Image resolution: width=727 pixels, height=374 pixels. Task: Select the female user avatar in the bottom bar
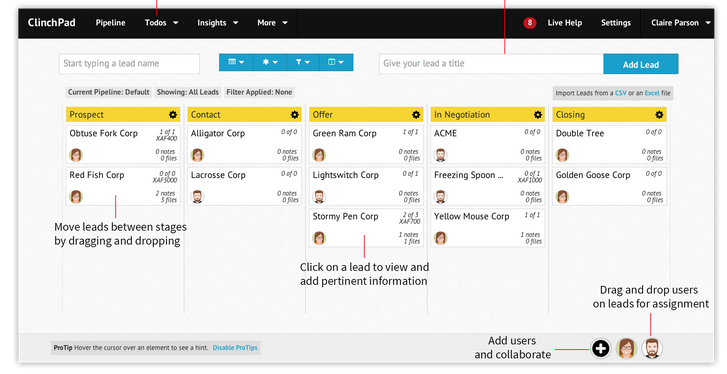626,348
